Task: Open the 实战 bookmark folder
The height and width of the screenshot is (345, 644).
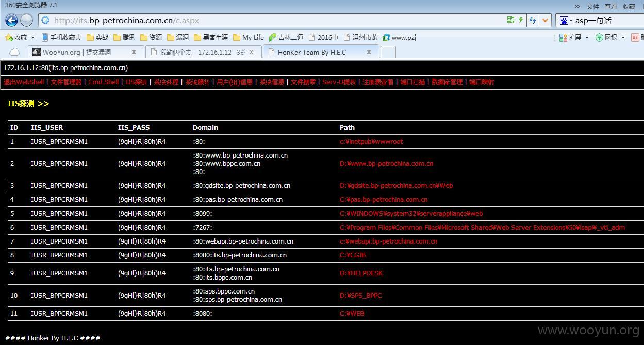Action: [x=97, y=37]
